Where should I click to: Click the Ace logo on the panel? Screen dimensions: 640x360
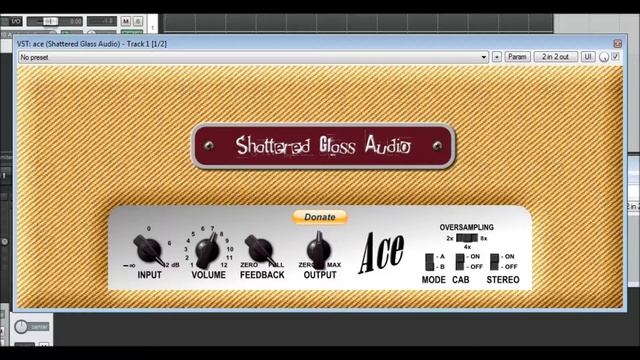(x=382, y=253)
